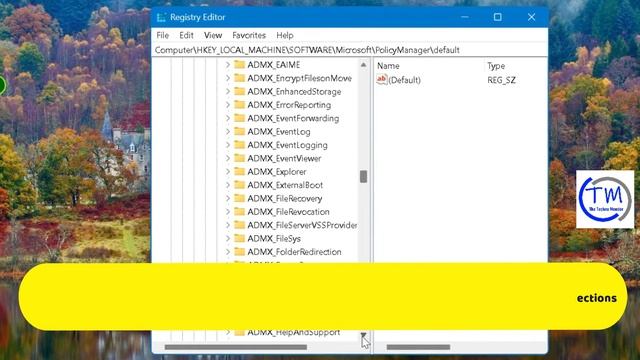Select the ADMX_EventViewer key label
This screenshot has width=640, height=360.
click(x=284, y=158)
